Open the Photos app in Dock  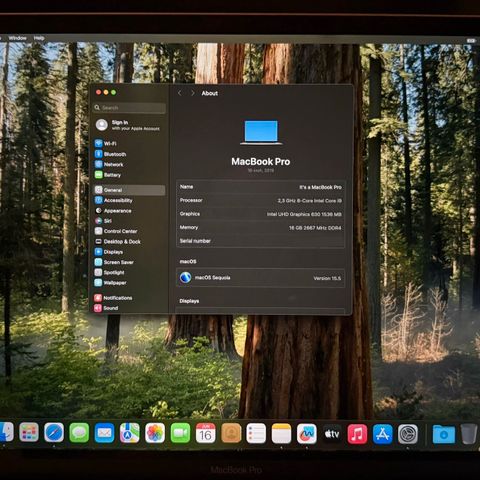tap(155, 433)
